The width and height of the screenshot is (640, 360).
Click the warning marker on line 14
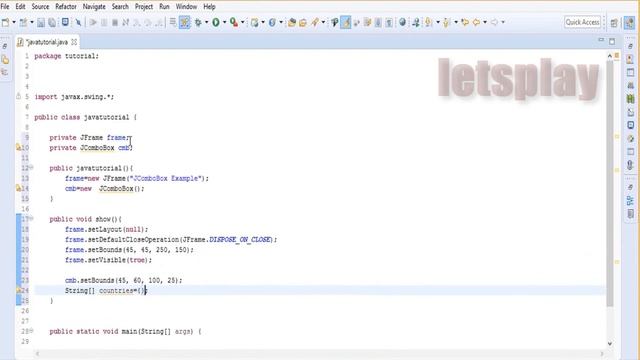[18, 188]
